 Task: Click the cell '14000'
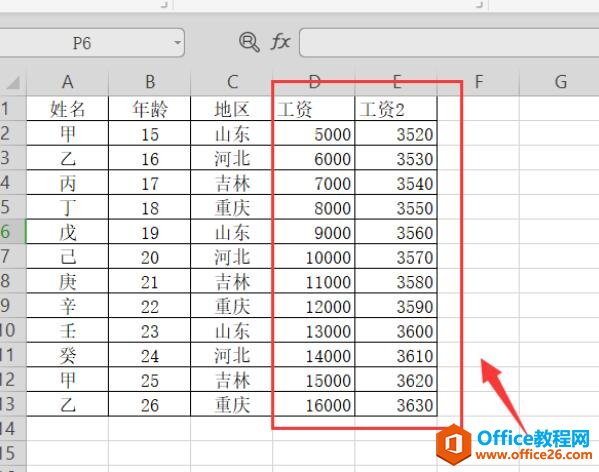(314, 355)
